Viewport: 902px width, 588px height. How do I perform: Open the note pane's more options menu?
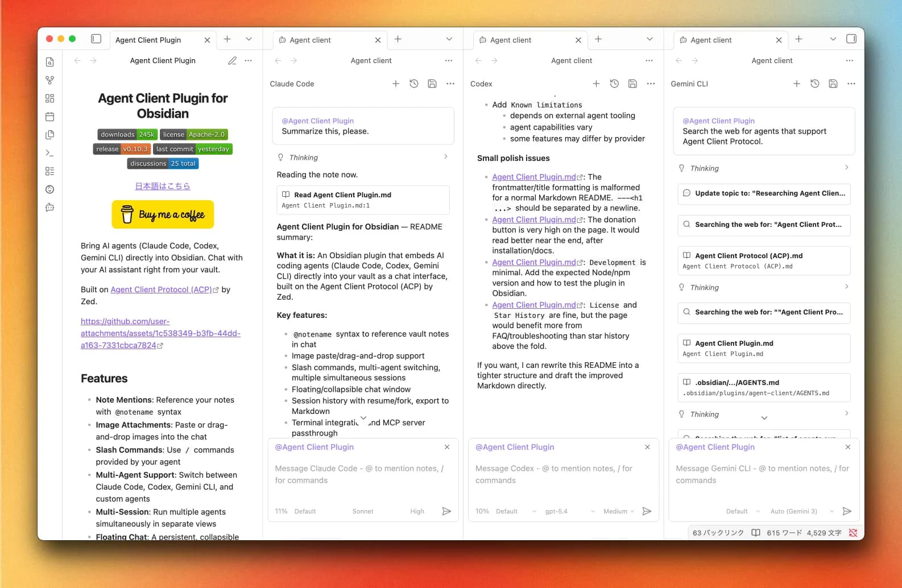pos(248,60)
